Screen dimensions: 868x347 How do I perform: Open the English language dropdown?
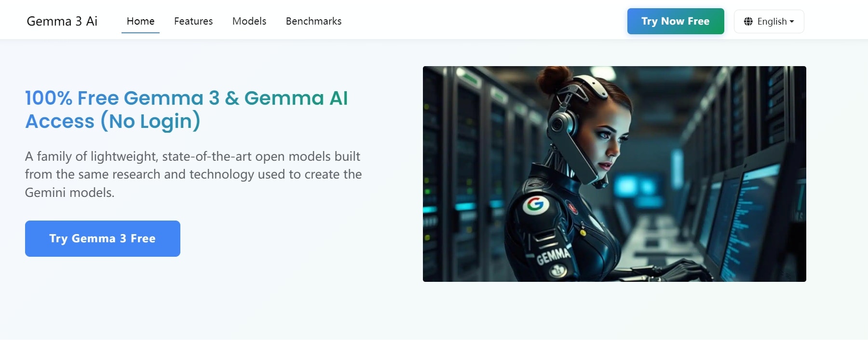(769, 21)
